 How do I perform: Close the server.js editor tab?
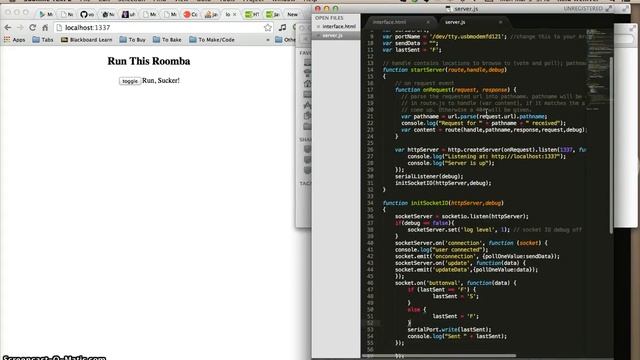[500, 22]
